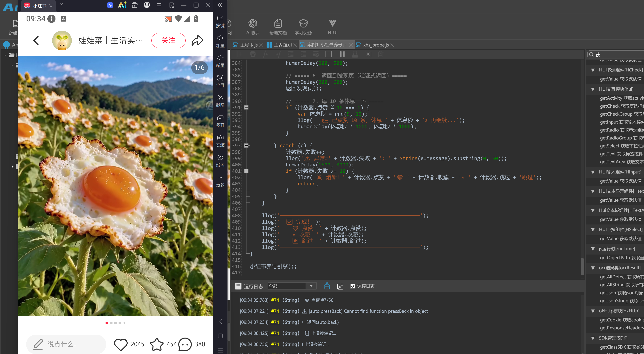Click the function search box containing 获
Image resolution: width=644 pixels, height=354 pixels.
point(616,54)
